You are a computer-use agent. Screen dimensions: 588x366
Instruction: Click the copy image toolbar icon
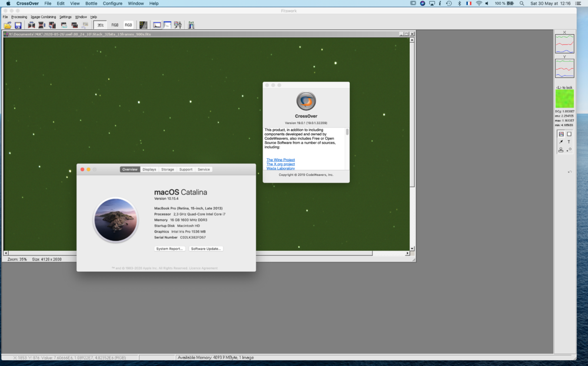64,25
